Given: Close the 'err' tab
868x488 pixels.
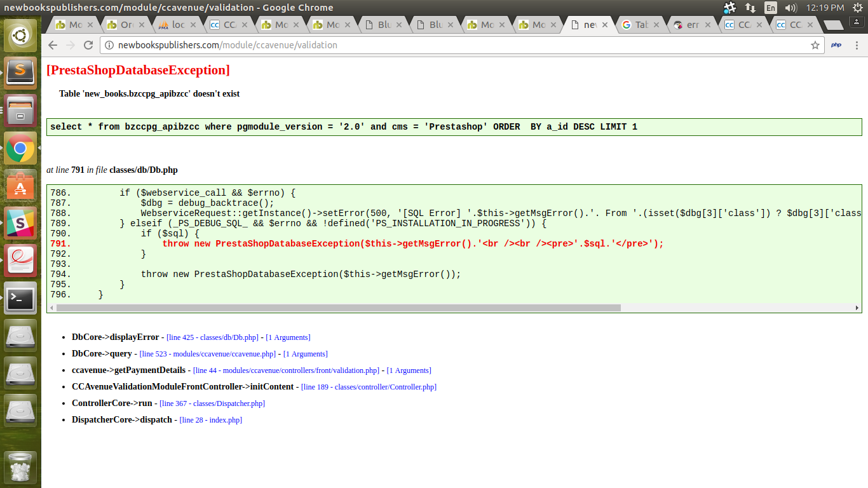Looking at the screenshot, I should click(x=708, y=25).
